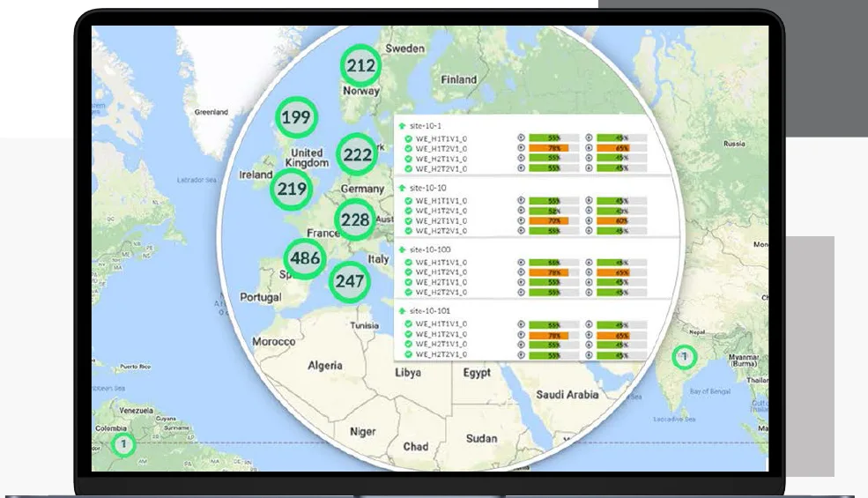Select WE_H1T2V1_0 under site-10-10

441,211
